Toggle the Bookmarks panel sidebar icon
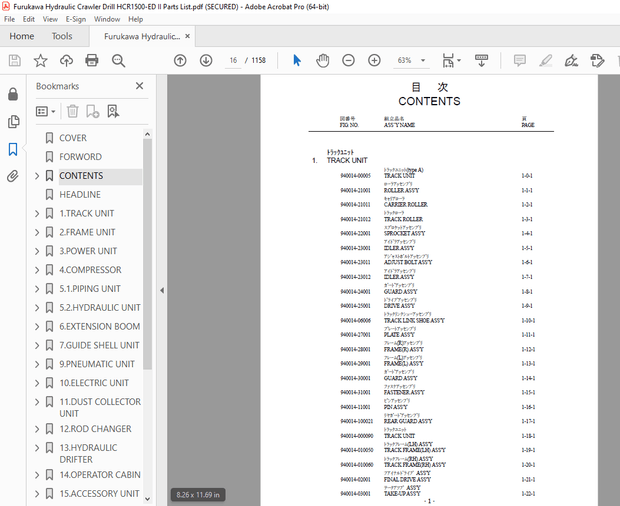Viewport: 620px width, 506px height. click(x=13, y=149)
